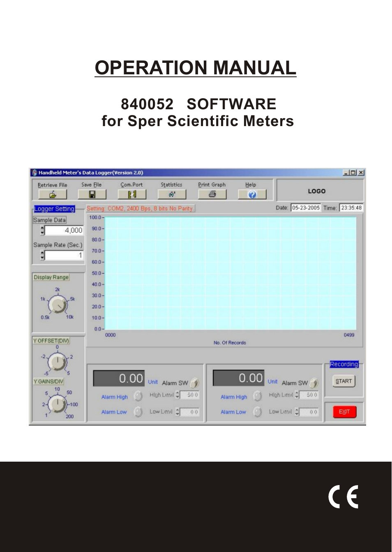Click the Recording label
The width and height of the screenshot is (392, 552).
[344, 364]
